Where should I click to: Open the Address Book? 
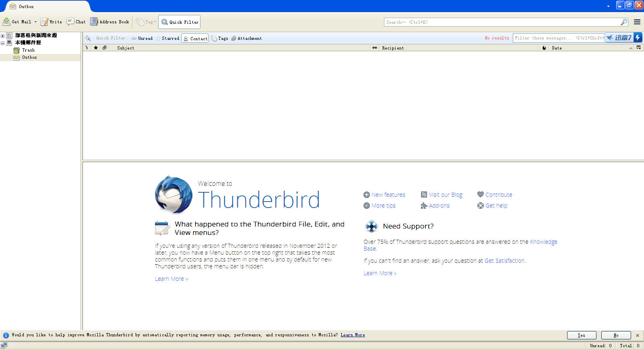pyautogui.click(x=109, y=22)
